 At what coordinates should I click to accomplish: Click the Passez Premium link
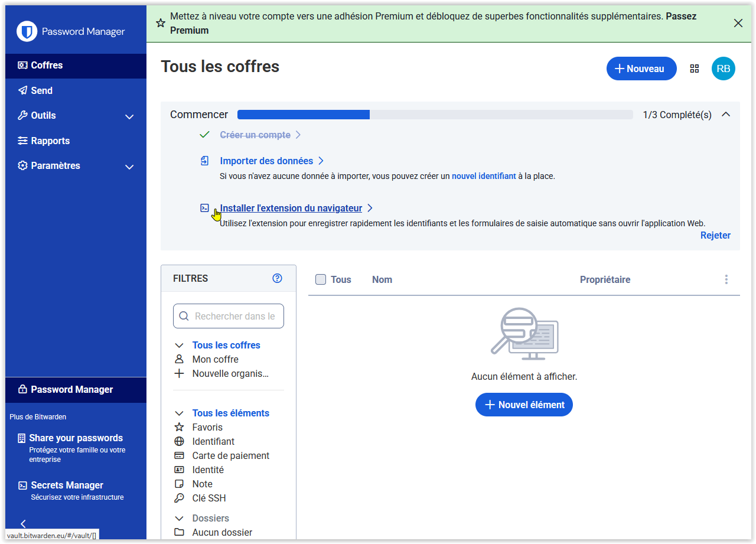pos(434,23)
